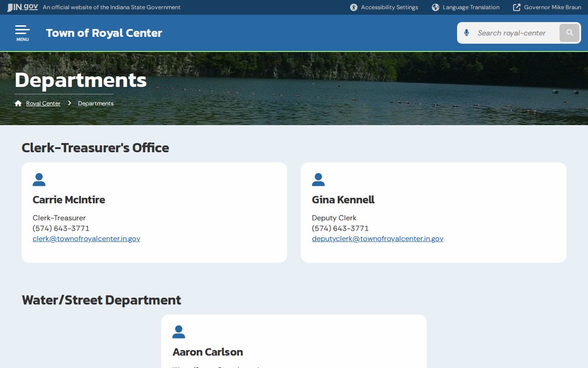Open Accessibility Settings text link
The height and width of the screenshot is (368, 588).
coord(390,7)
